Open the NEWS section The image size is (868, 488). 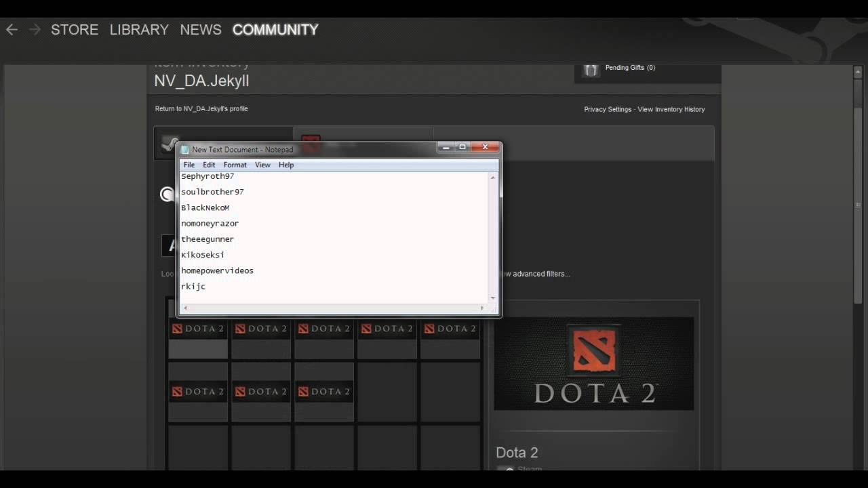(x=201, y=30)
